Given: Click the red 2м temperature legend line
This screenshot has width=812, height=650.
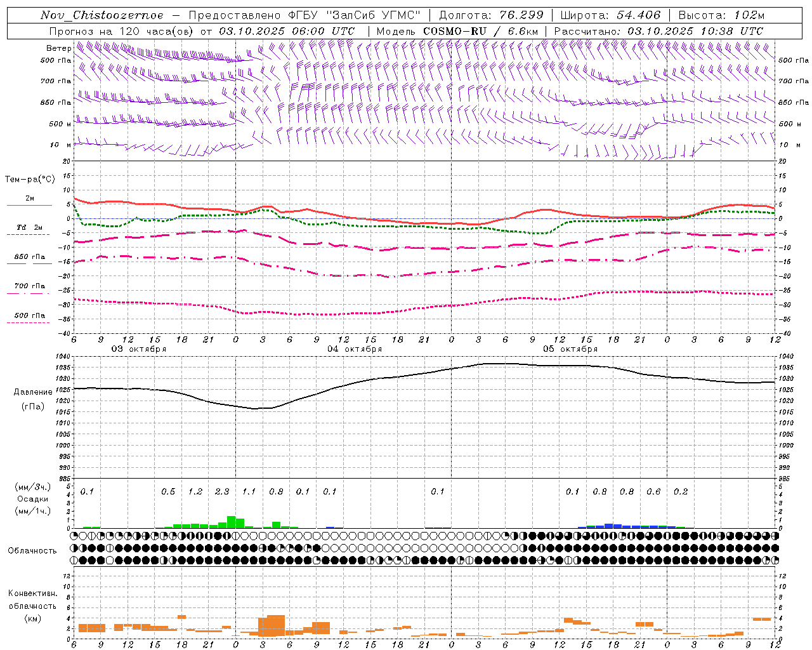Looking at the screenshot, I should click(x=29, y=205).
